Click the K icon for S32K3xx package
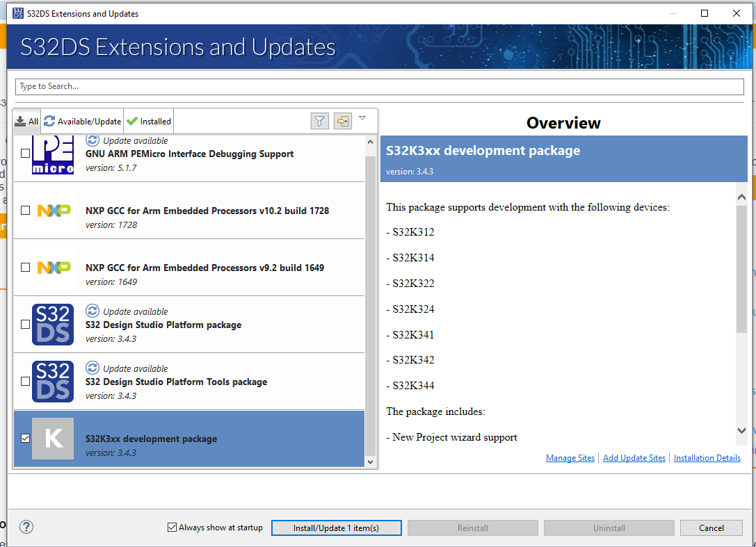The image size is (756, 547). [x=53, y=439]
